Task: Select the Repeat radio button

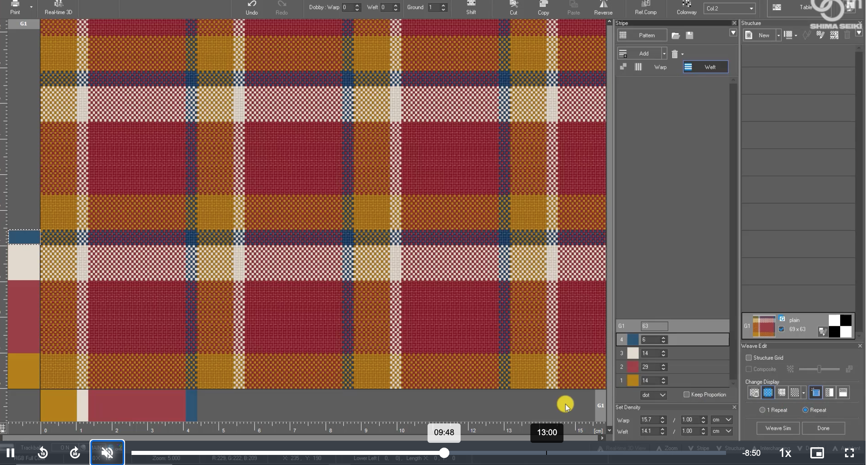Action: pos(805,410)
